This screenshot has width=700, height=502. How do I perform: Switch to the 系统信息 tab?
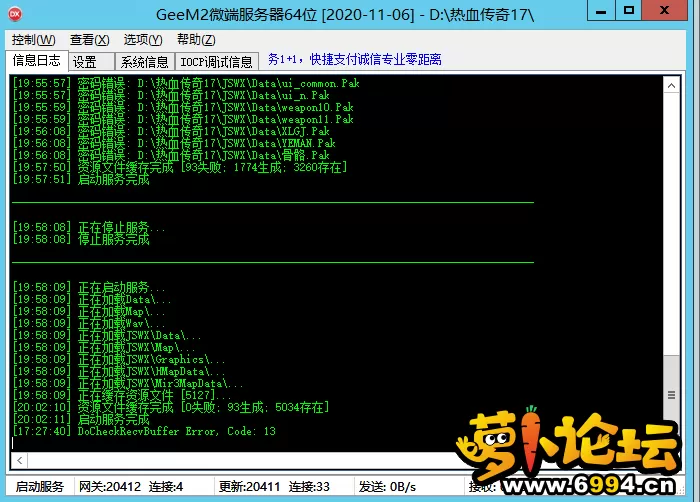144,62
